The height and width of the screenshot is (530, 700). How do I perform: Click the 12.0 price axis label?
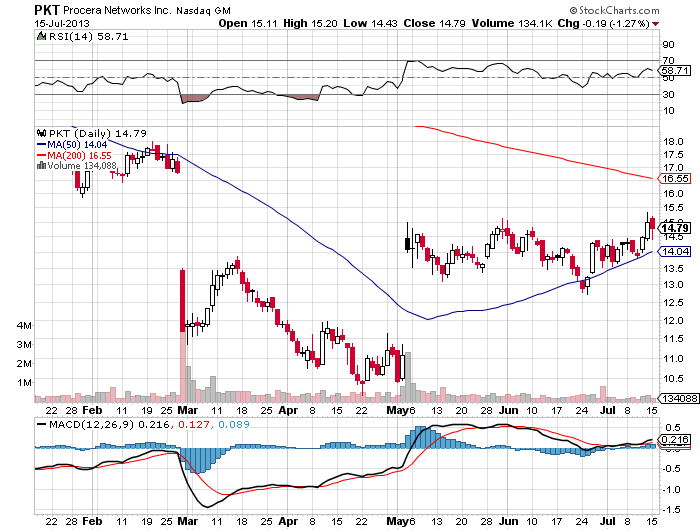pyautogui.click(x=673, y=321)
